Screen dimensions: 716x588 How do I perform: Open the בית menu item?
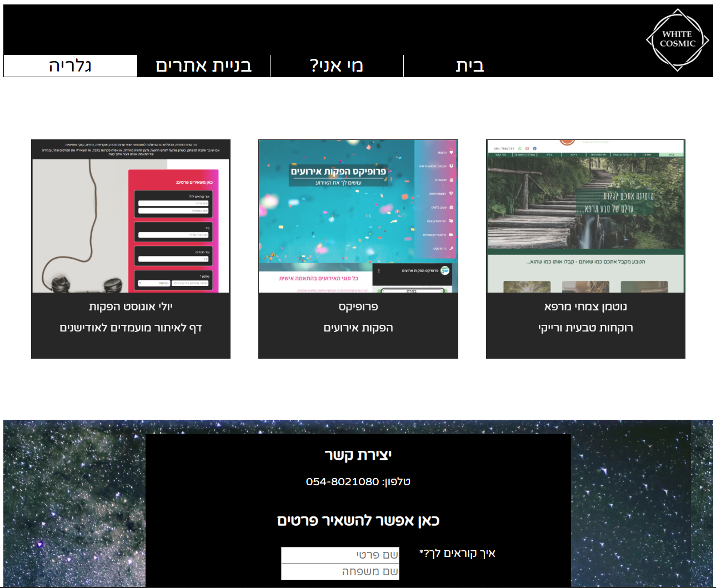coord(470,66)
